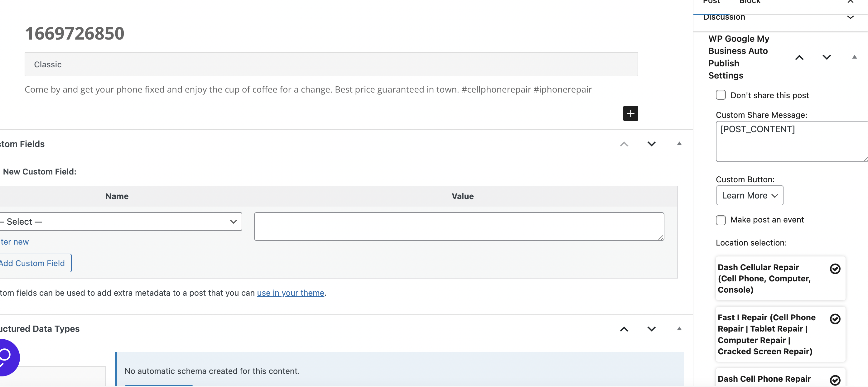868x387 pixels.
Task: Deselect Fast I Repair location
Action: (x=835, y=319)
